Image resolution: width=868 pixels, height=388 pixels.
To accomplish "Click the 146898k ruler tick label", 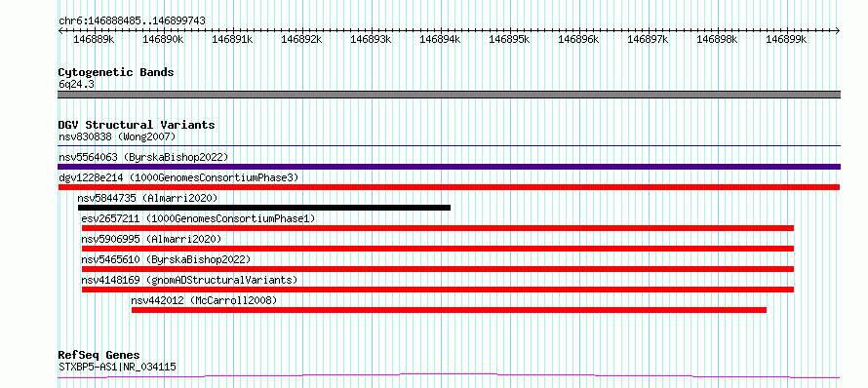I will [717, 39].
